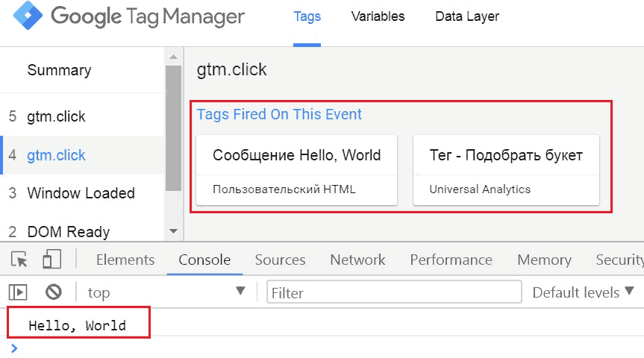Open the Elements devtools tab

[125, 260]
